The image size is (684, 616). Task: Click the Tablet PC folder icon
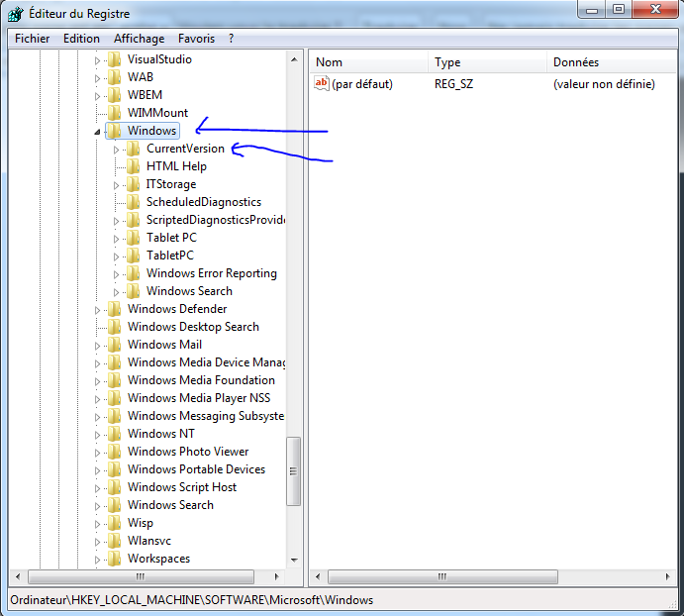[133, 238]
